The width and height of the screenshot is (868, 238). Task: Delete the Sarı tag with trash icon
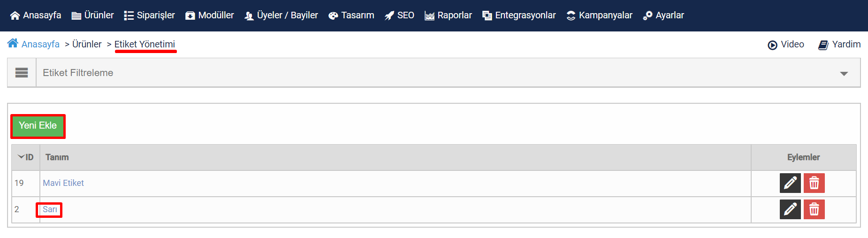coord(814,209)
